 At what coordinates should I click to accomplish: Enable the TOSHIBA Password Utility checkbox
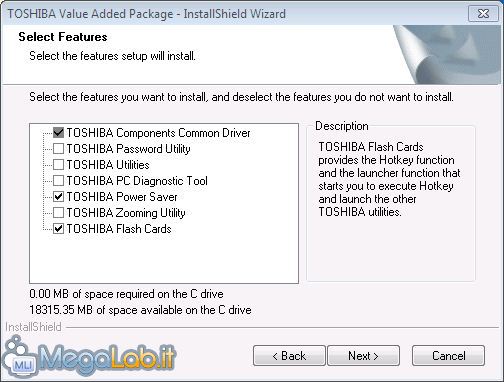pos(58,149)
